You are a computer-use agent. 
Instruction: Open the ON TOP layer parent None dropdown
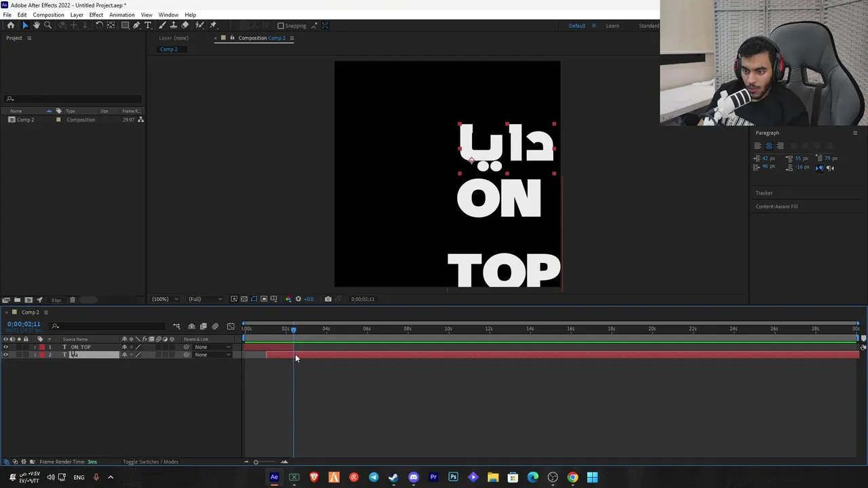point(212,347)
